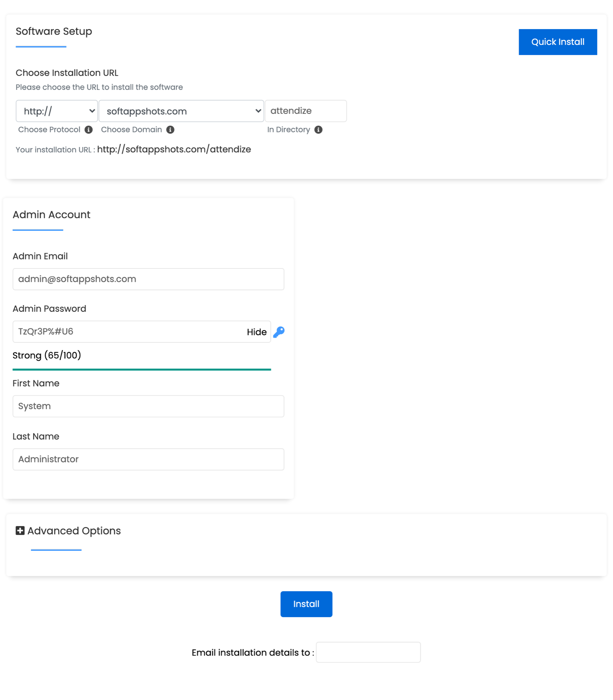Screen dimensions: 613x700
Task: Click the Last Name field showing Administrator
Action: coord(148,459)
